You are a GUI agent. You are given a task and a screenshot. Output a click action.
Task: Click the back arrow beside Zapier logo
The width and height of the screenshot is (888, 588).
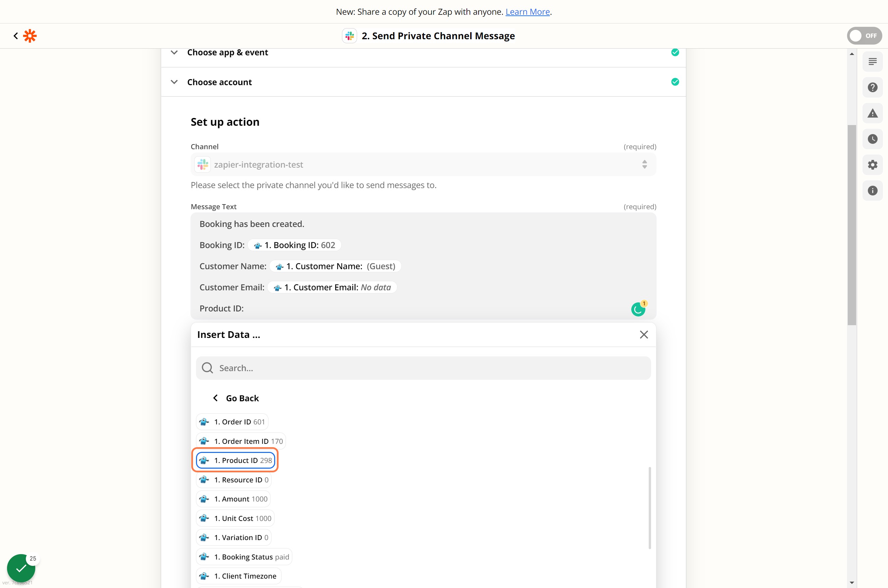(15, 36)
